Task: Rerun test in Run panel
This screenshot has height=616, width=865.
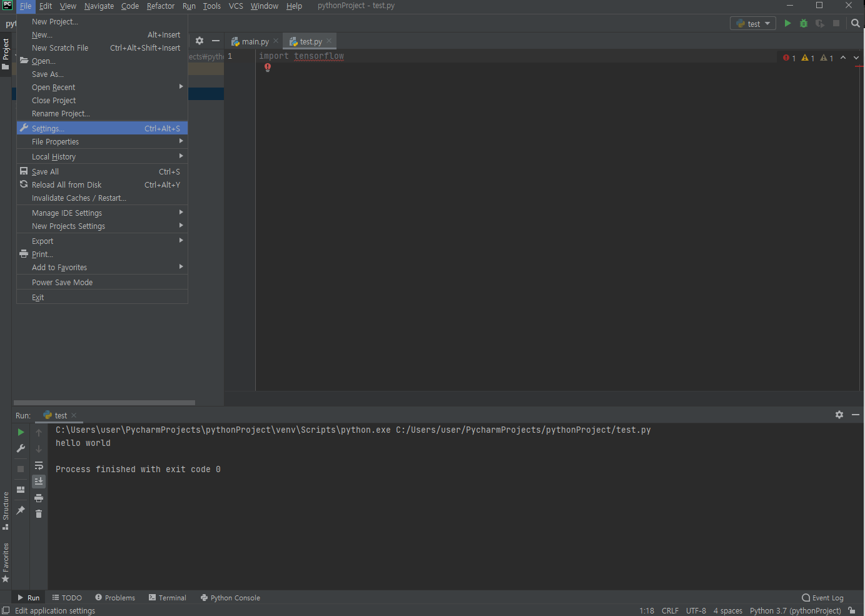Action: tap(21, 432)
